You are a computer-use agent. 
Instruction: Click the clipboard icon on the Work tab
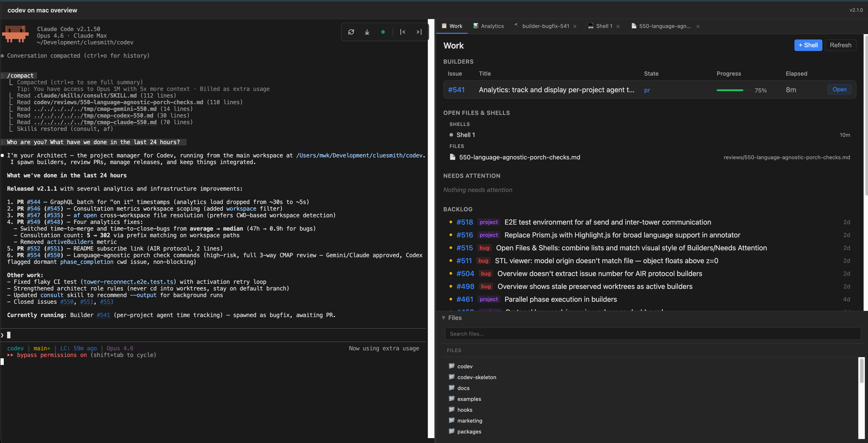444,26
